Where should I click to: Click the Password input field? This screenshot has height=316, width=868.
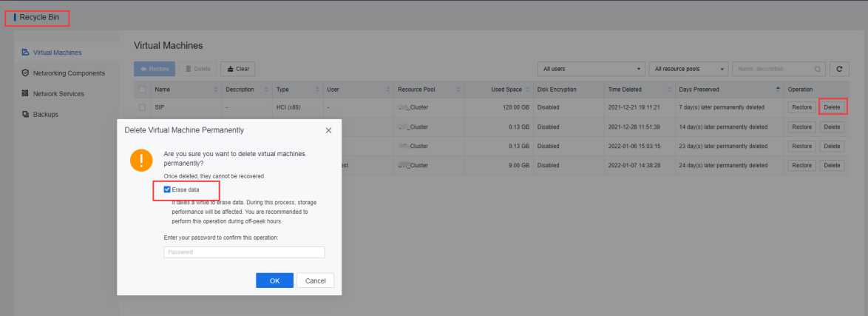[x=244, y=252]
